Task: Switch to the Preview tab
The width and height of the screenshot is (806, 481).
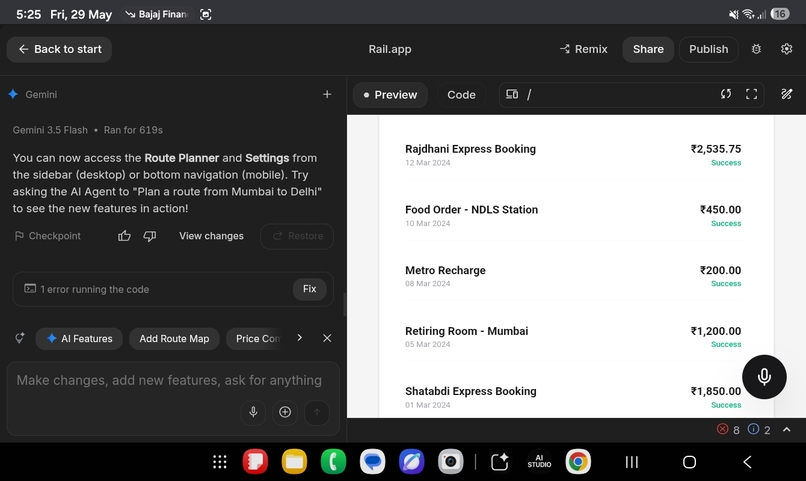Action: click(390, 95)
